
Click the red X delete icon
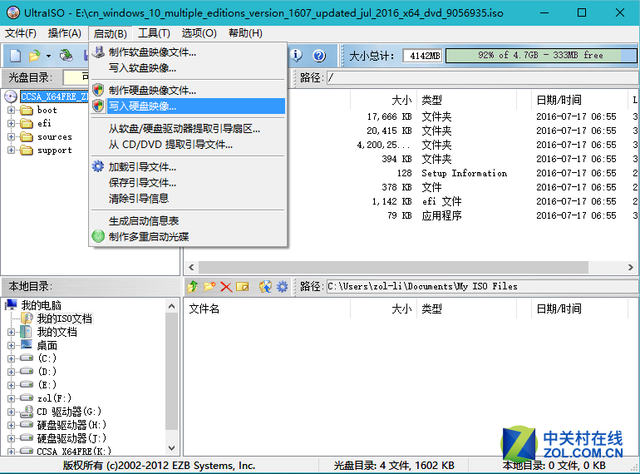pyautogui.click(x=226, y=287)
